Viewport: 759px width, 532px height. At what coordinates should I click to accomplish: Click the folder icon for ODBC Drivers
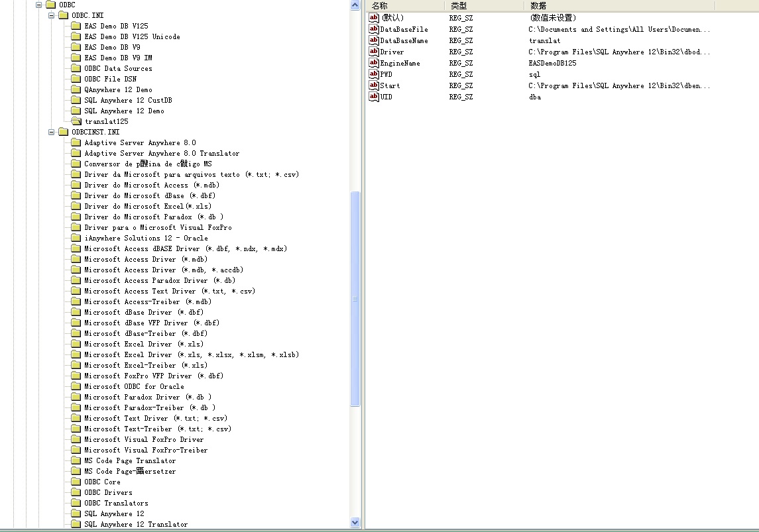pyautogui.click(x=76, y=492)
